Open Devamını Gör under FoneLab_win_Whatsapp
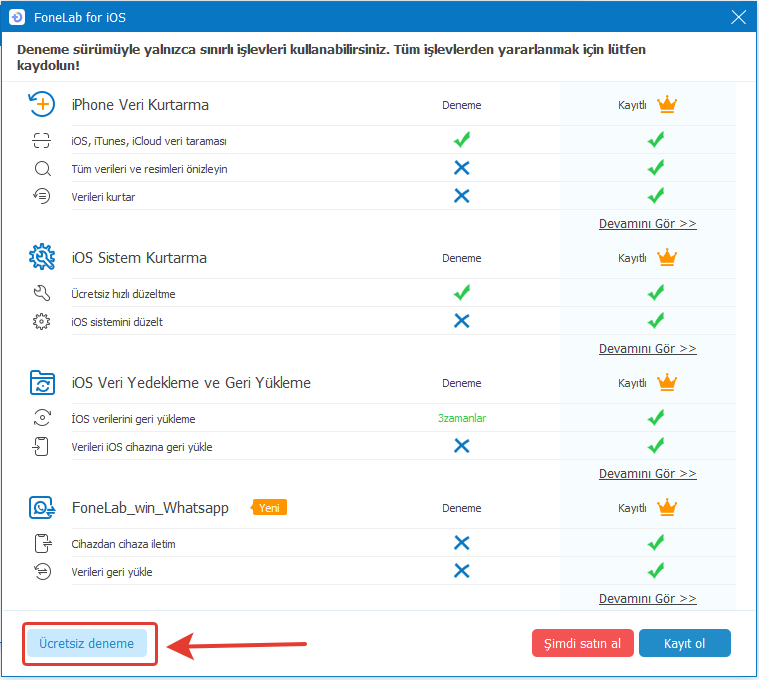Screen dimensions: 759x680 [x=647, y=598]
